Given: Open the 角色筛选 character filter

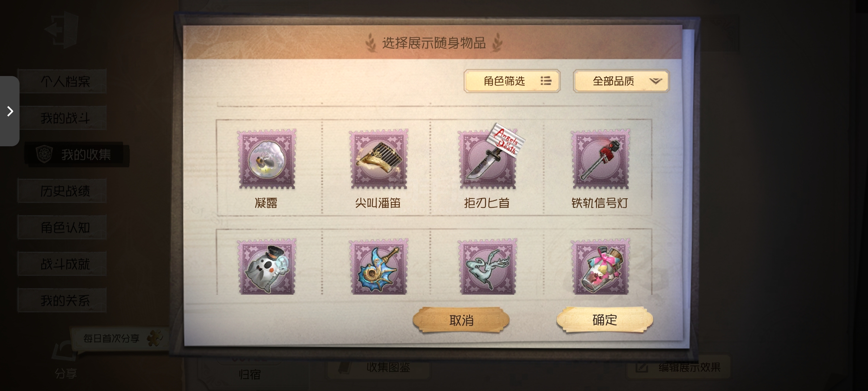Looking at the screenshot, I should [x=512, y=81].
